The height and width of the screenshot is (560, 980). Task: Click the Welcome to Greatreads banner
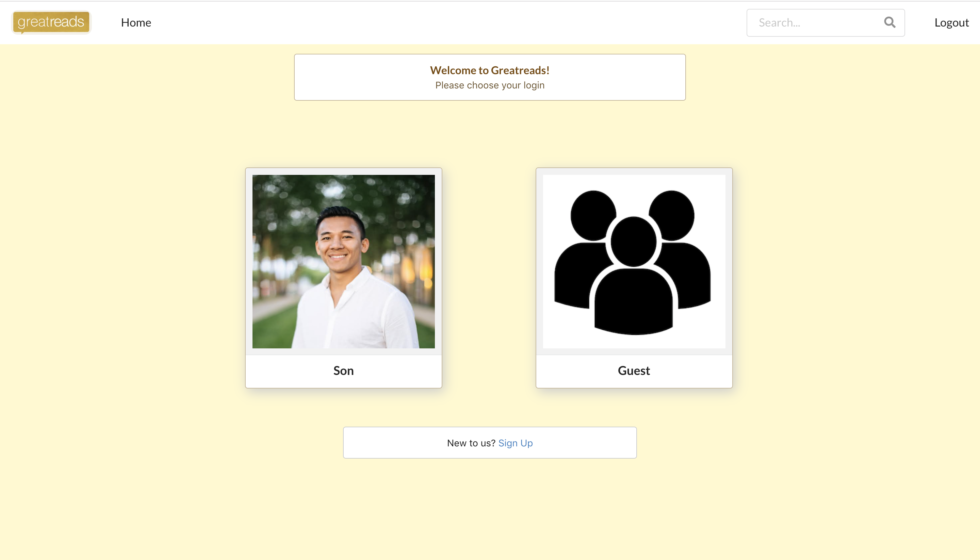pyautogui.click(x=489, y=77)
